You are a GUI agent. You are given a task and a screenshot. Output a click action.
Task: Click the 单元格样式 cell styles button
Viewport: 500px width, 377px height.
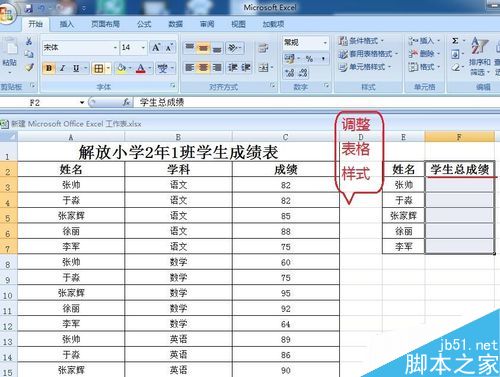[365, 67]
